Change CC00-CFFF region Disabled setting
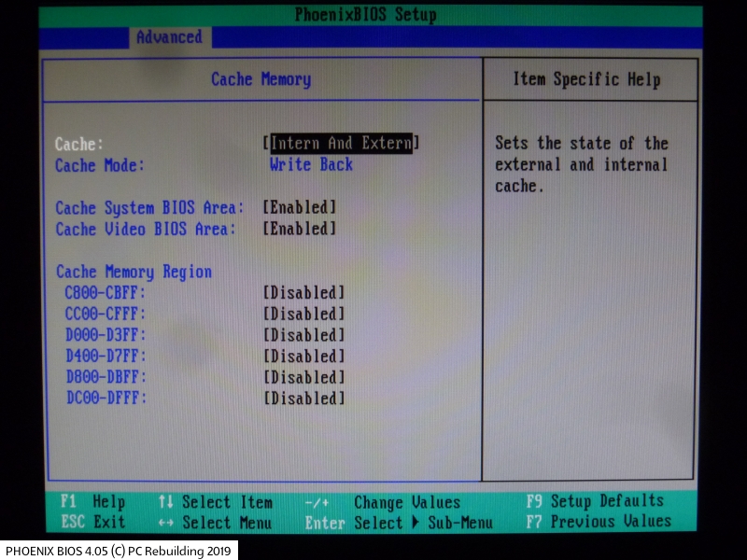This screenshot has height=560, width=747. (303, 315)
